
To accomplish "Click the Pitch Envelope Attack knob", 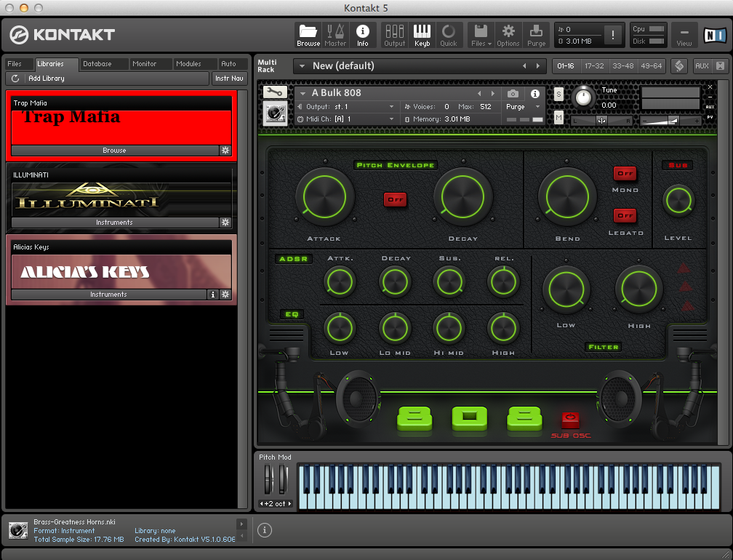I will pos(324,197).
